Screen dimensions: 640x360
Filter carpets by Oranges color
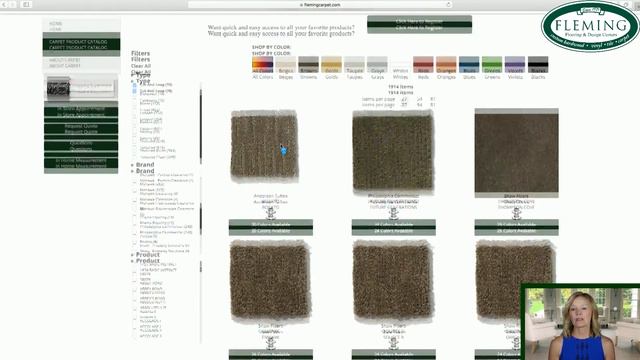coord(446,64)
